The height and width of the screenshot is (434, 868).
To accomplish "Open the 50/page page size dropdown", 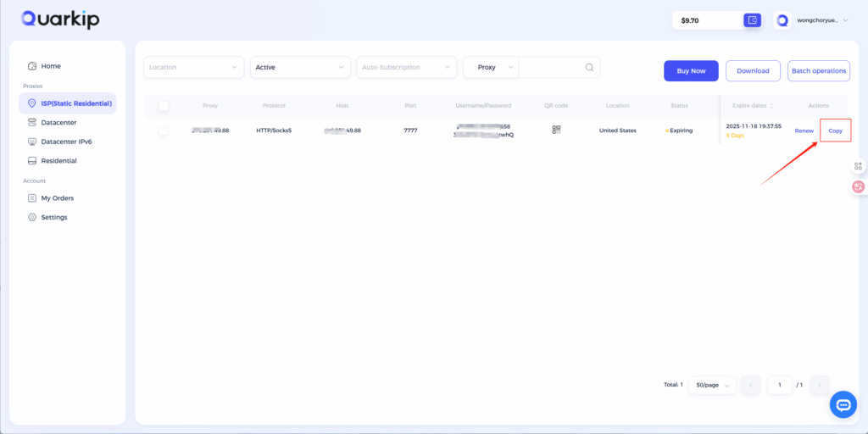I will (711, 385).
